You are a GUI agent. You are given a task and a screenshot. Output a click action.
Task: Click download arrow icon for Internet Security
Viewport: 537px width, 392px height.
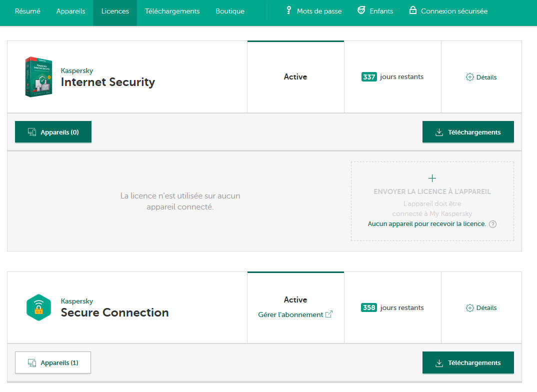click(438, 132)
